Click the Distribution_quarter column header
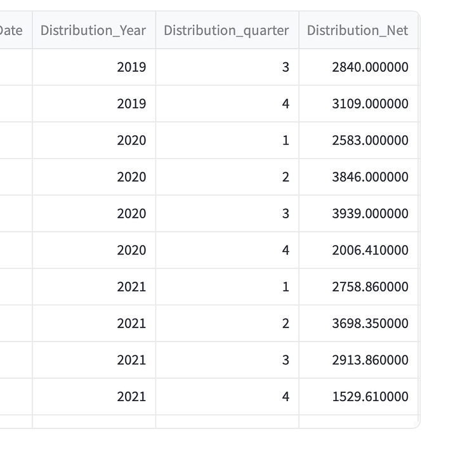Screen dimensions: 453x476 click(226, 30)
